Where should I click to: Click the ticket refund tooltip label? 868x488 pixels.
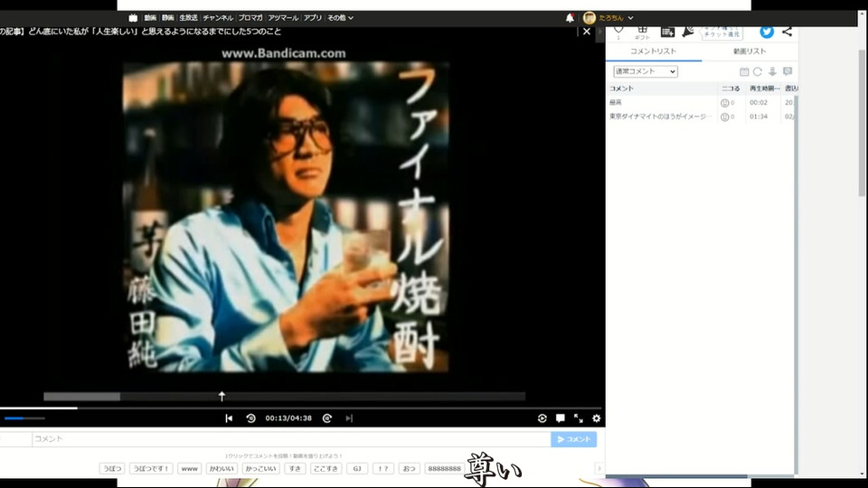click(722, 33)
